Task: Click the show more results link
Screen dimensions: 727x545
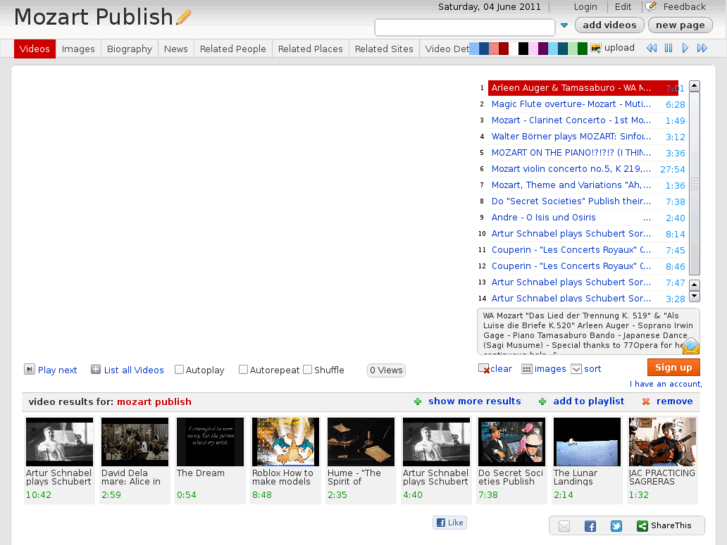Action: pos(474,401)
